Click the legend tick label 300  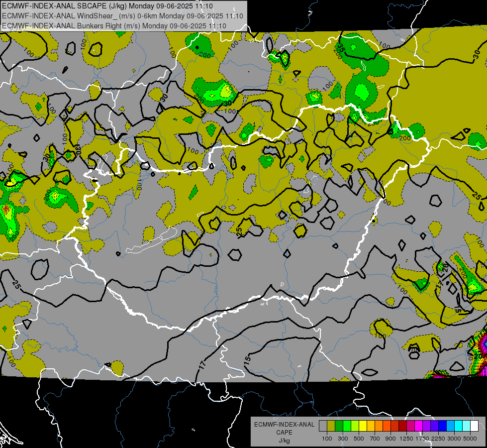pyautogui.click(x=343, y=439)
